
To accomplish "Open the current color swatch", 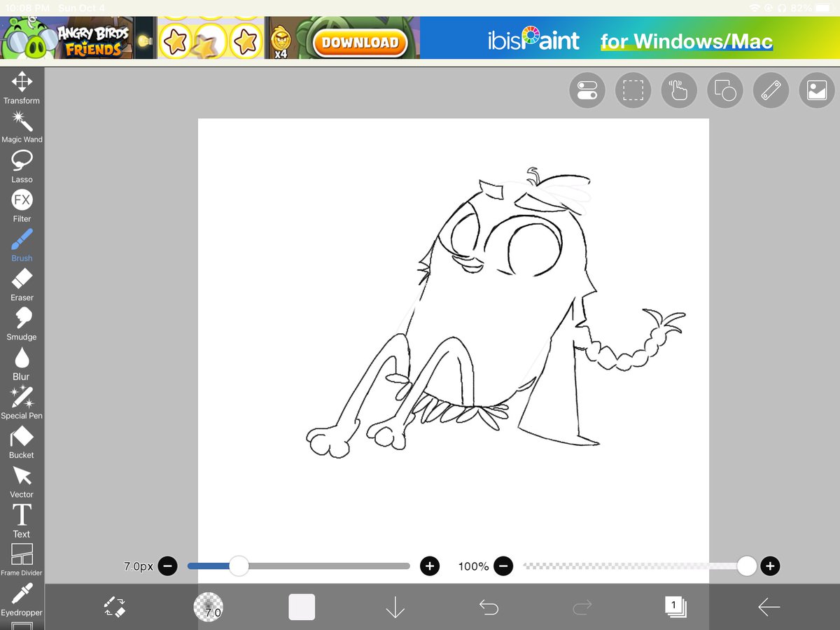I will [302, 607].
